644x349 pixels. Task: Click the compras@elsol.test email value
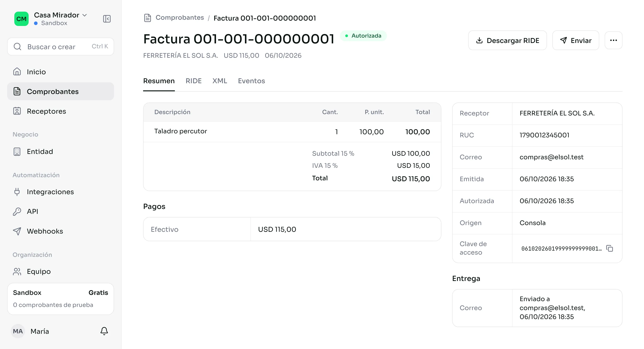[x=551, y=157]
